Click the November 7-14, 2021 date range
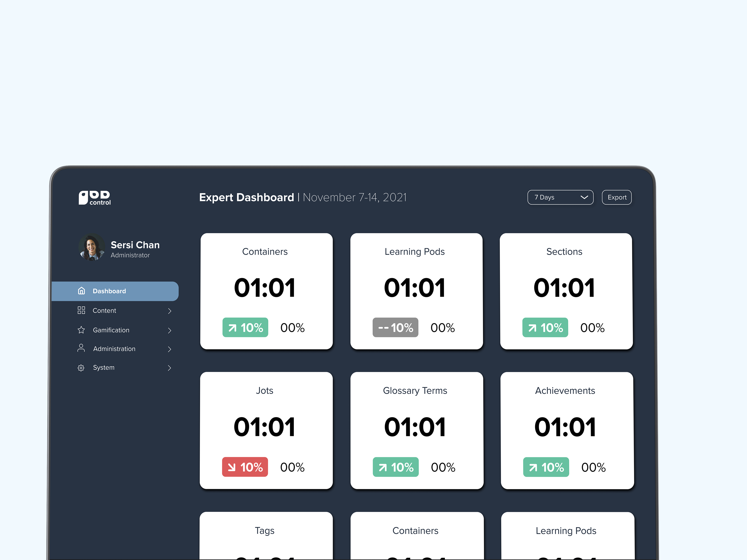This screenshot has height=560, width=747. [355, 197]
